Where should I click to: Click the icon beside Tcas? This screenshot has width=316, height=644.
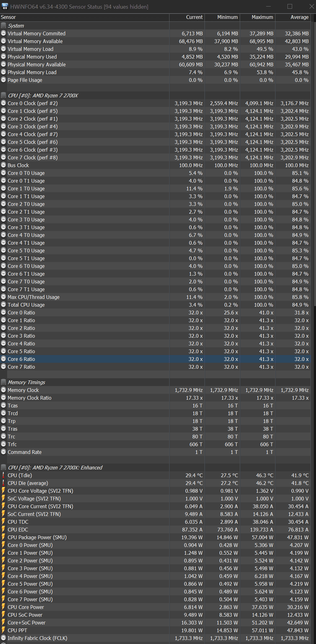[x=3, y=405]
